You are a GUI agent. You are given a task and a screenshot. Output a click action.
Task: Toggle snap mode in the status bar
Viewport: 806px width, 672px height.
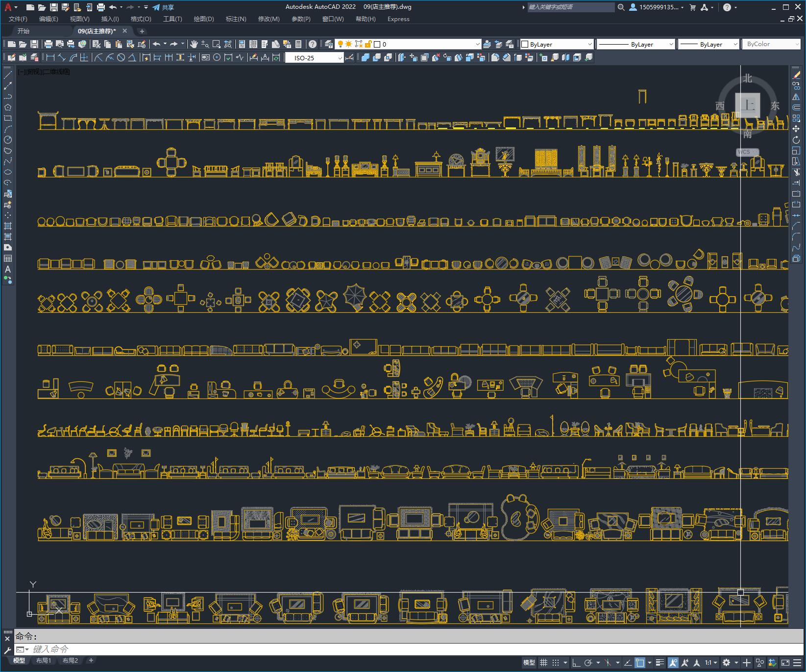(x=555, y=663)
